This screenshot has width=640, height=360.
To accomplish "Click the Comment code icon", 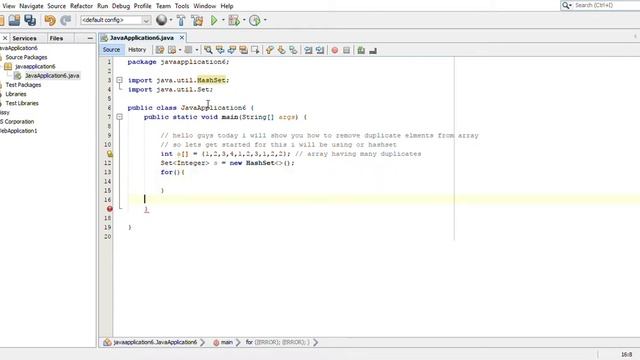I will point(361,50).
